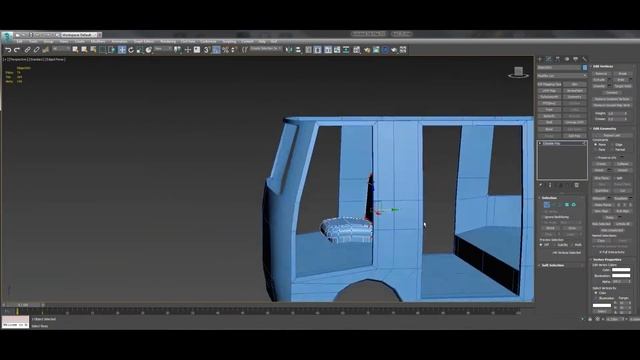
Task: Click the Mirror tool icon
Action: coord(288,50)
